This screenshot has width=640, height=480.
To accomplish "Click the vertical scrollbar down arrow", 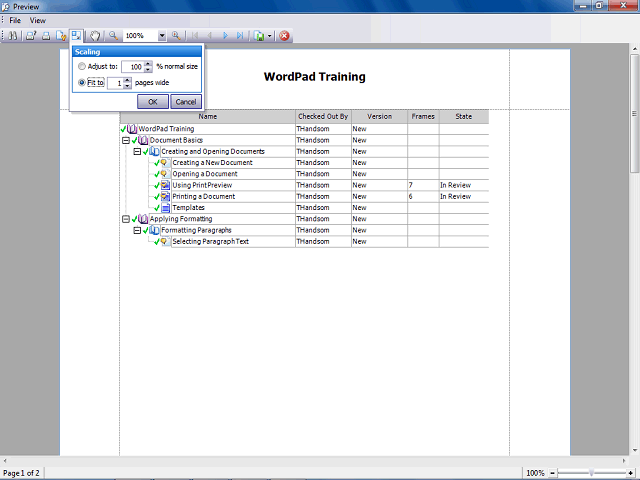I will pos(634,451).
